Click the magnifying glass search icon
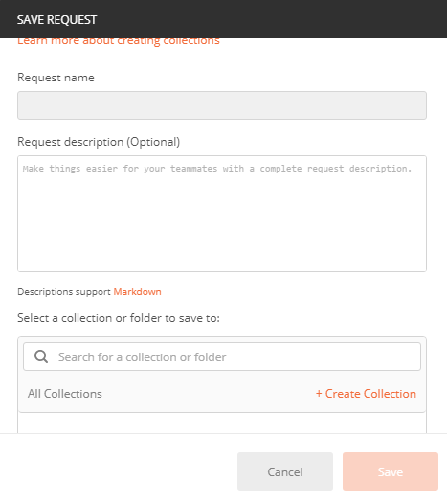This screenshot has height=504, width=447. (41, 356)
